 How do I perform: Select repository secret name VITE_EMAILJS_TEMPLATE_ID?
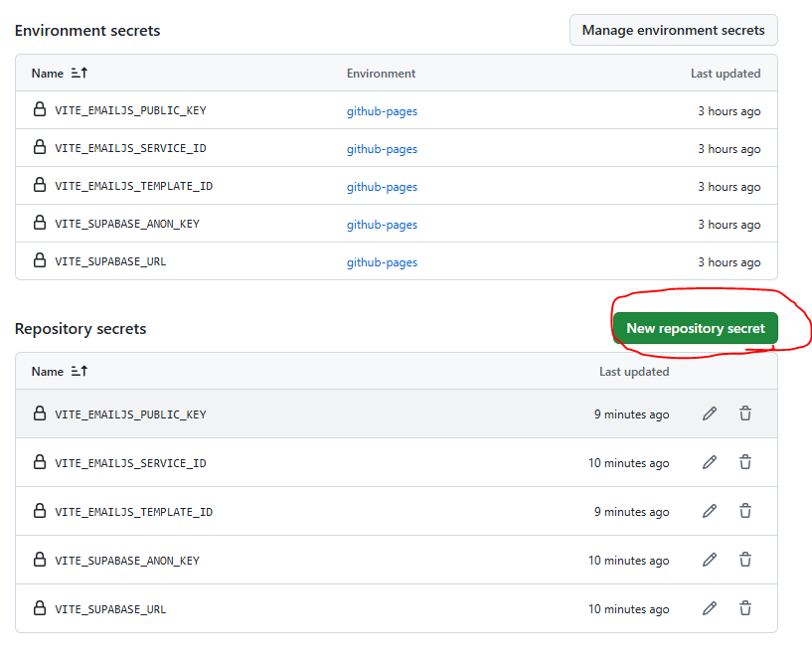coord(133,512)
